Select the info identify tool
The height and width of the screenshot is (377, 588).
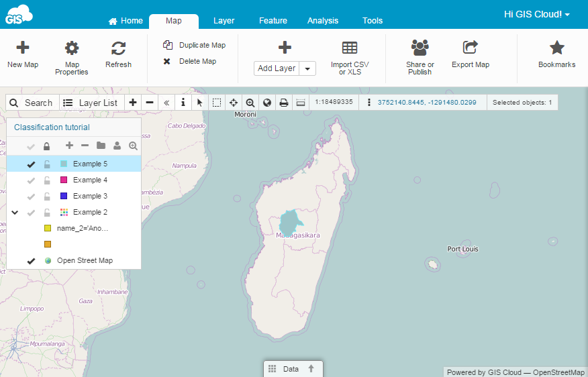point(183,103)
